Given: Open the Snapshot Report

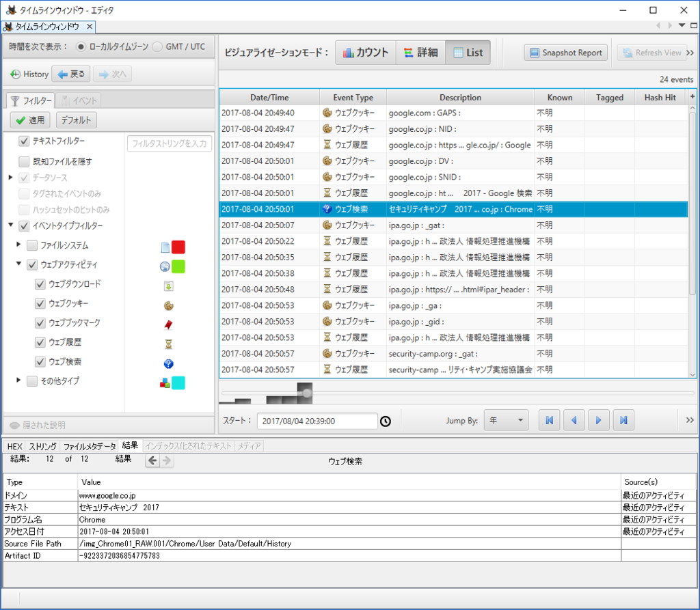Looking at the screenshot, I should [565, 53].
